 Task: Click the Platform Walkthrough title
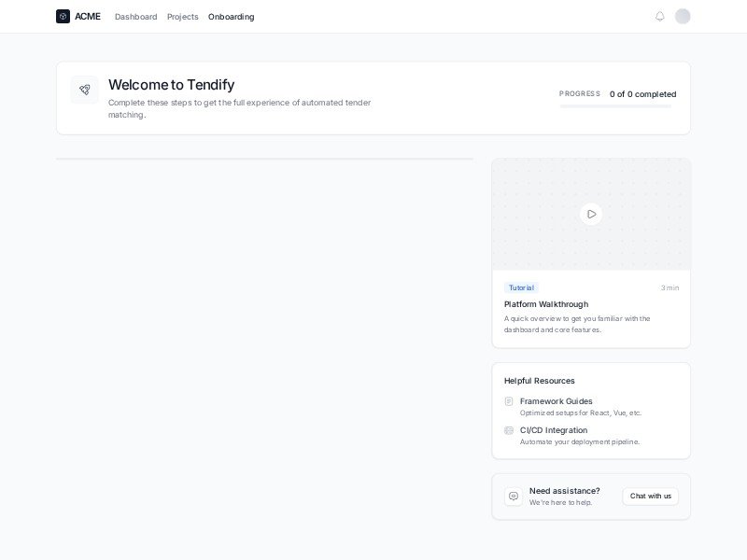coord(546,304)
